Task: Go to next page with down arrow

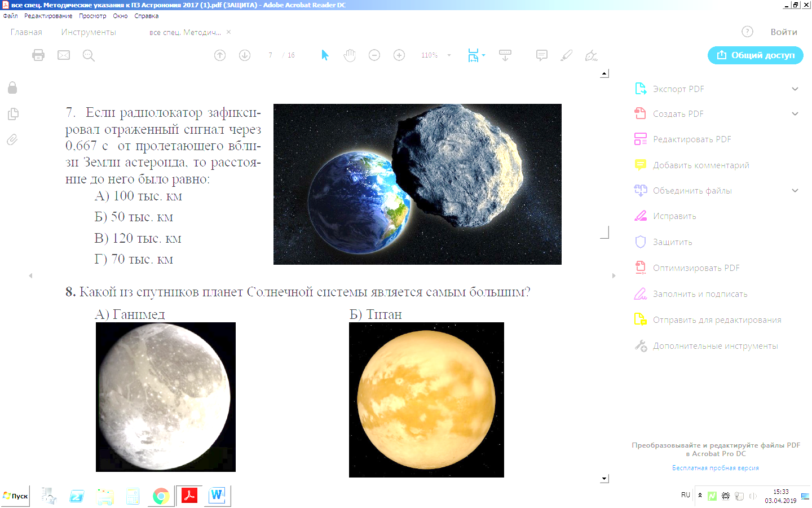Action: 245,55
